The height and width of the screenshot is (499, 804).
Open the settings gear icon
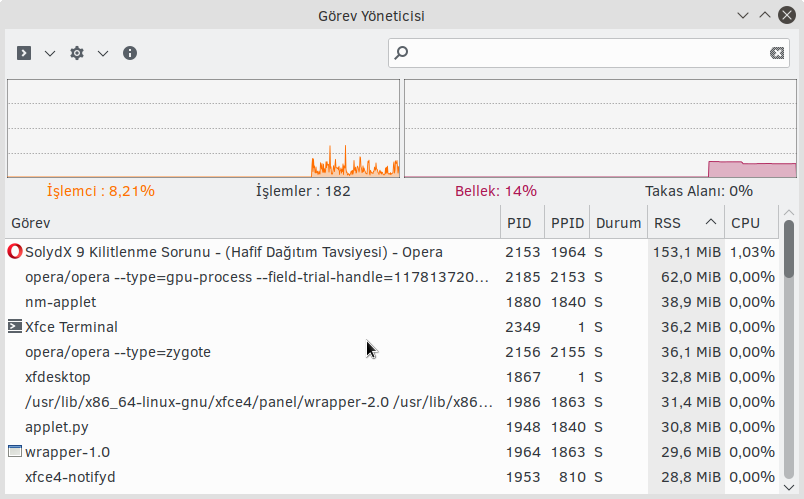pos(77,53)
